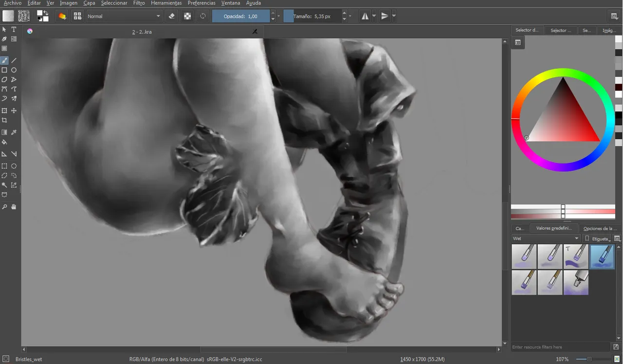Select the move layer tool

tap(14, 111)
